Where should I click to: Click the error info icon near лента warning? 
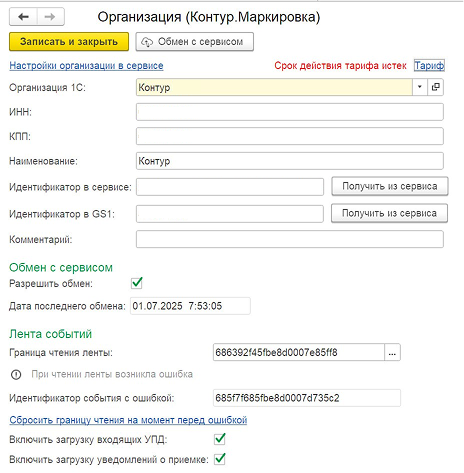tap(16, 375)
